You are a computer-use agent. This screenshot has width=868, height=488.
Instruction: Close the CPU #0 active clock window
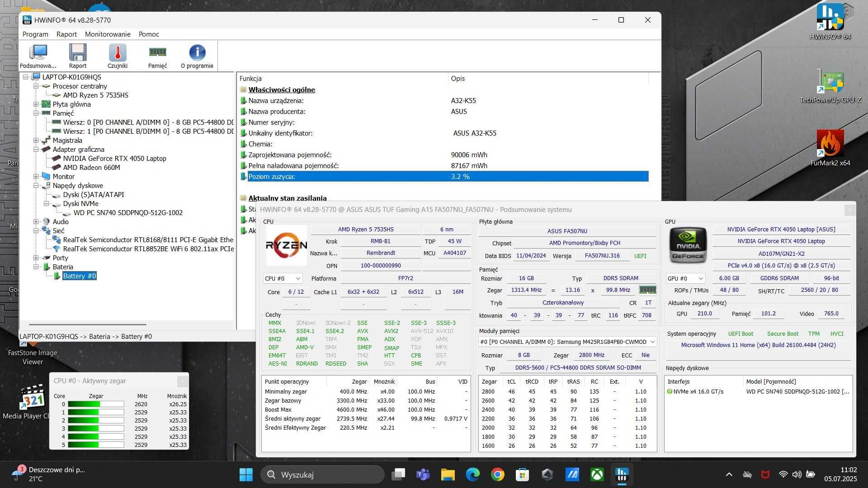pos(182,381)
